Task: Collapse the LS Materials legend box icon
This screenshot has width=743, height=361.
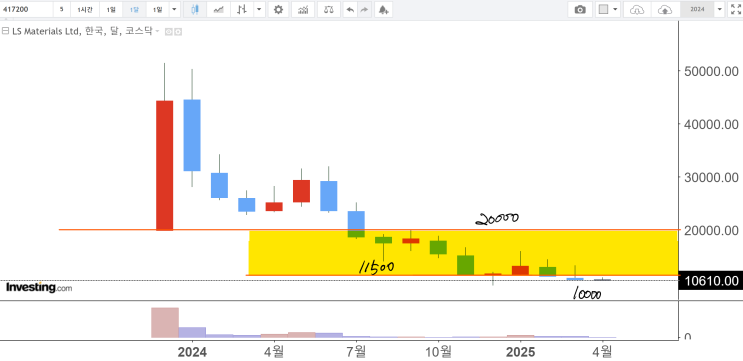Action: [5, 32]
